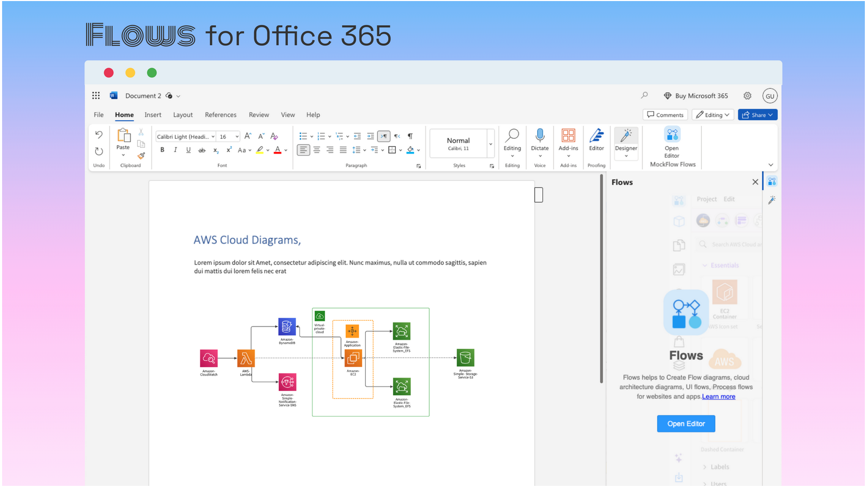
Task: Toggle the show paragraph marks button
Action: [410, 136]
